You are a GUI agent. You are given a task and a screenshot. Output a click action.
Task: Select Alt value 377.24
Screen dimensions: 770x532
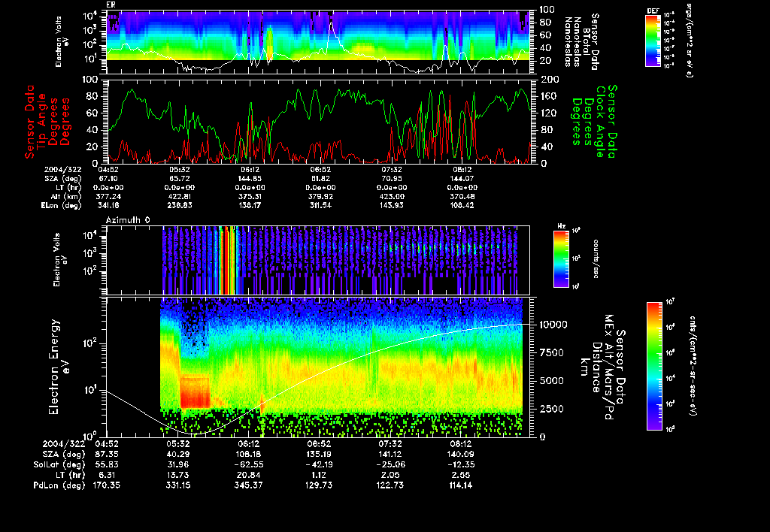[108, 196]
